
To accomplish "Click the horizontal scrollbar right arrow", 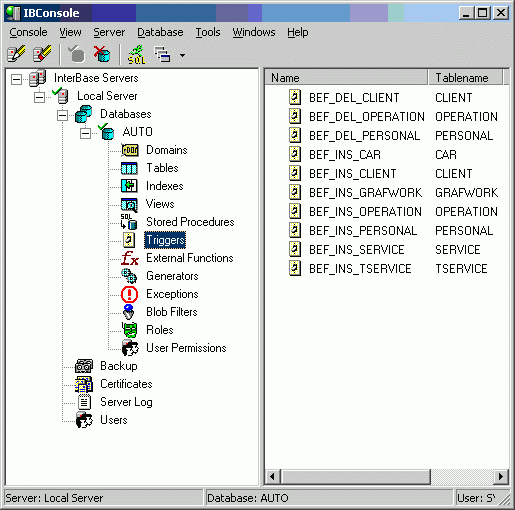I will [501, 476].
